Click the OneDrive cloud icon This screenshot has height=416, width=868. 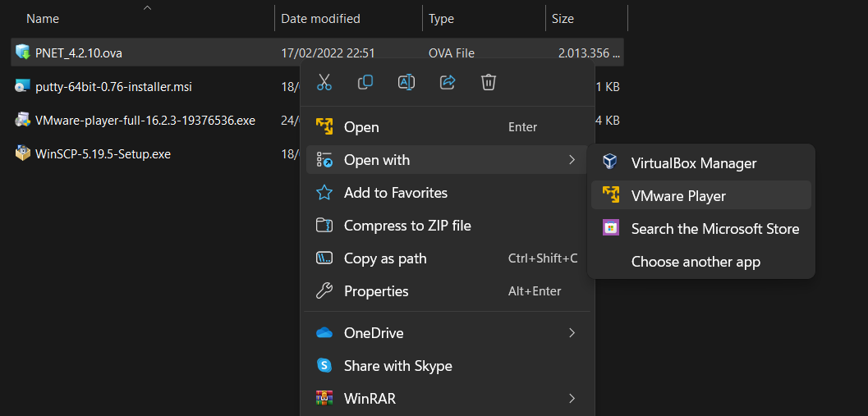(x=324, y=332)
